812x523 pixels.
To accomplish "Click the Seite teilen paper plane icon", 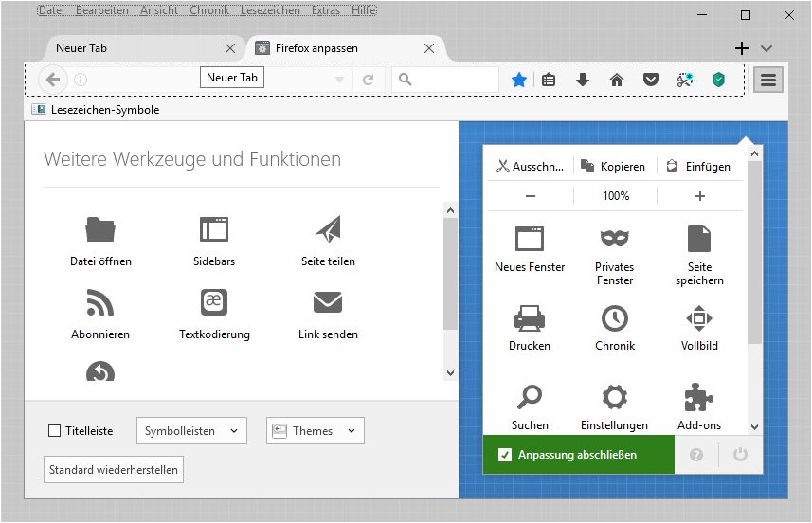I will [329, 229].
